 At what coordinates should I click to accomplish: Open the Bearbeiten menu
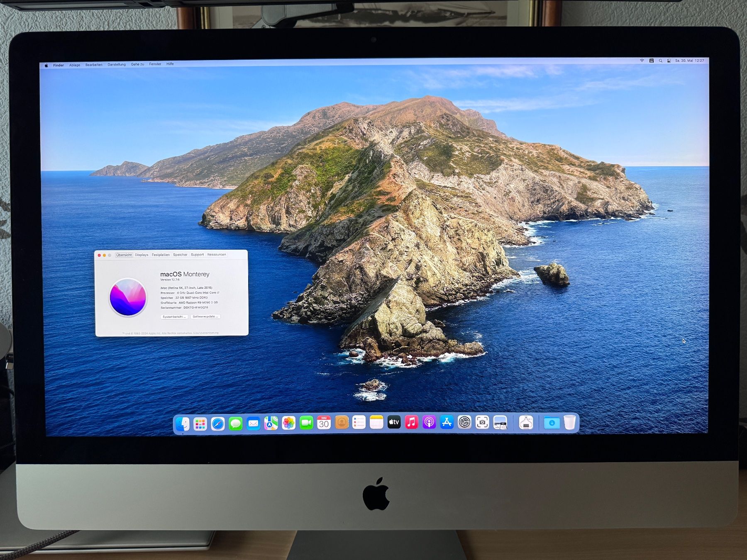94,65
